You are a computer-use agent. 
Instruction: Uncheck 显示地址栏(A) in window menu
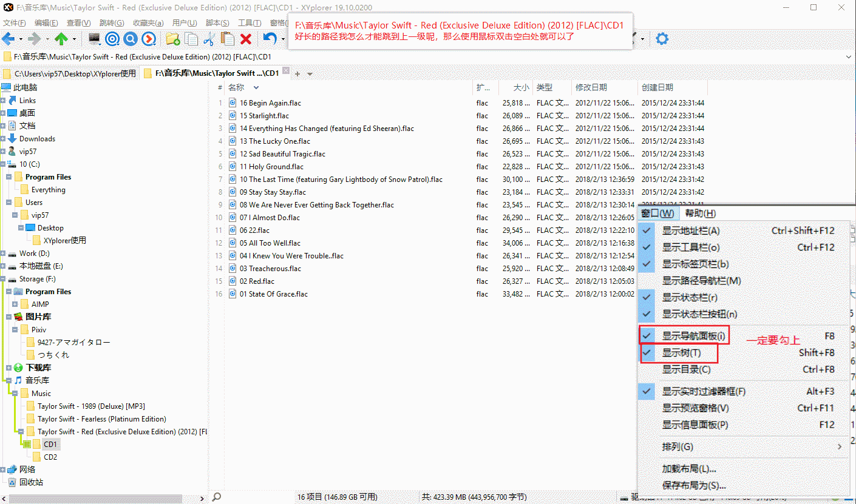point(690,231)
